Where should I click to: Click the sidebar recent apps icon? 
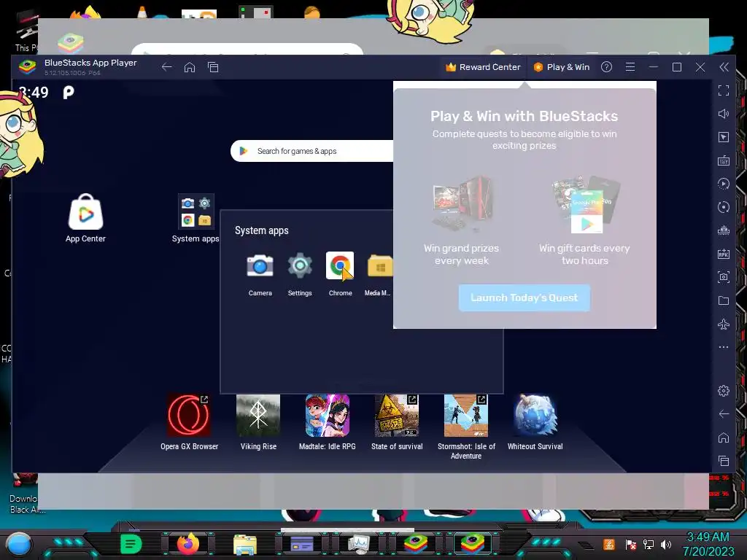(724, 461)
